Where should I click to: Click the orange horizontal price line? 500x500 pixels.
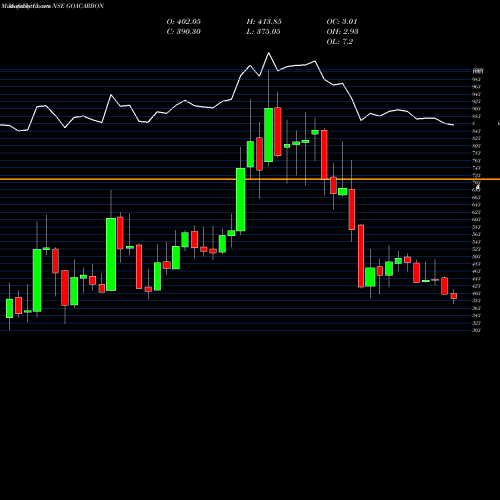(250, 179)
